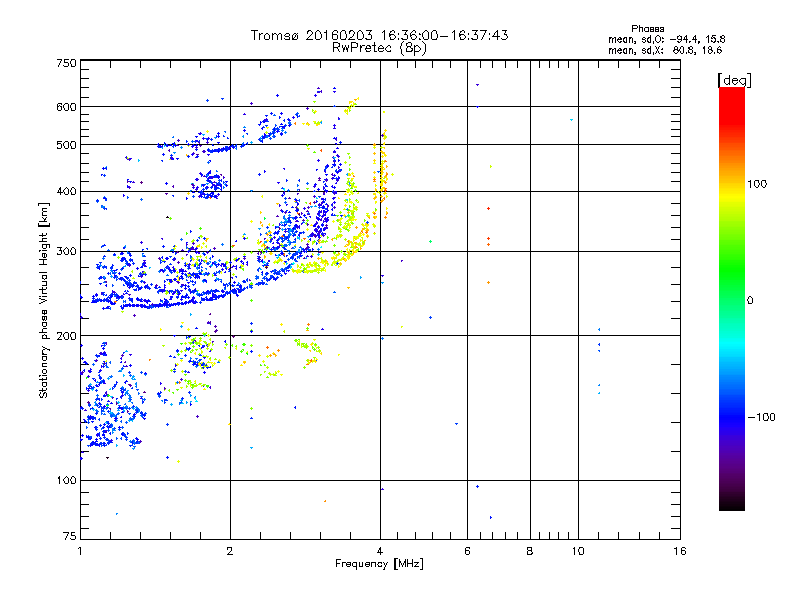
Task: Click the 'mean, sd,X: 80.8, 18.6' text
Action: tap(665, 50)
